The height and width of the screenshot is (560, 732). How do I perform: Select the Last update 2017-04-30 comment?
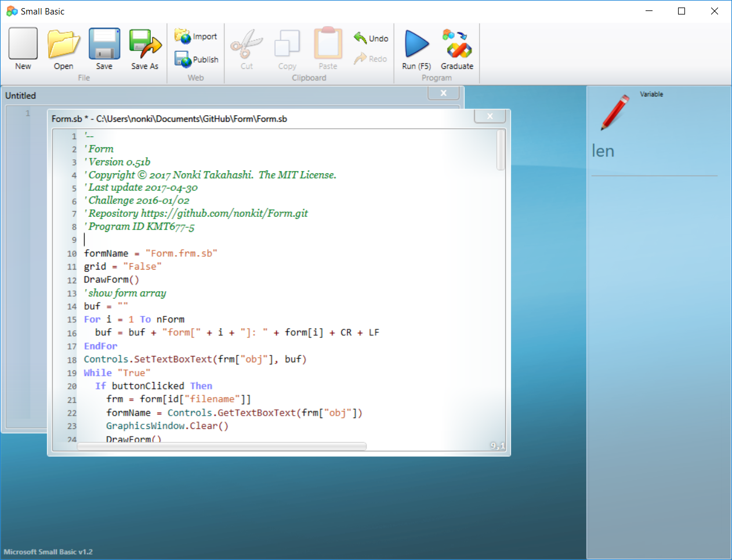(142, 187)
